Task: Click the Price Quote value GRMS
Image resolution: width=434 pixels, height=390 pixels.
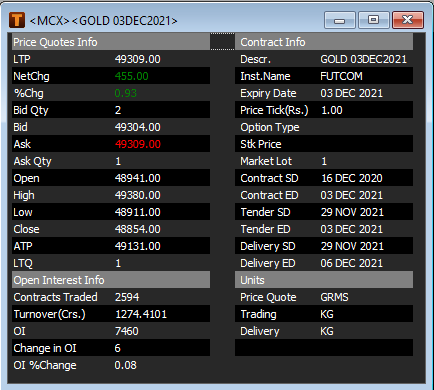Action: click(x=334, y=297)
